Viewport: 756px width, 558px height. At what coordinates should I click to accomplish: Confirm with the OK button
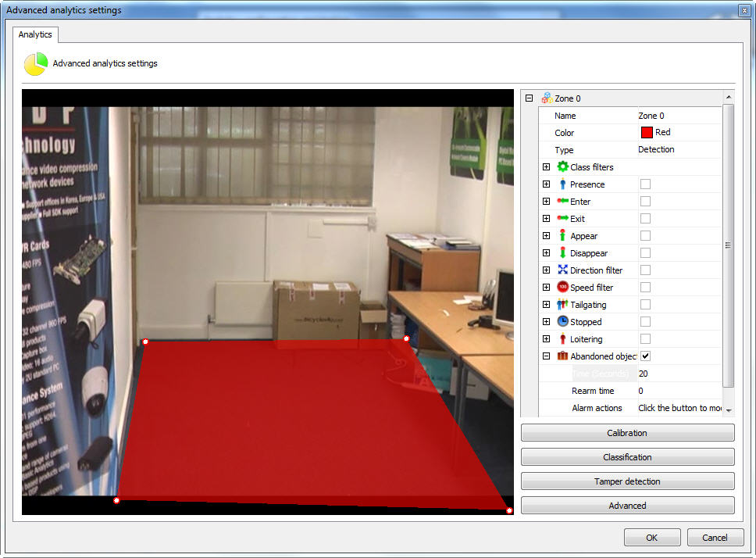click(652, 537)
